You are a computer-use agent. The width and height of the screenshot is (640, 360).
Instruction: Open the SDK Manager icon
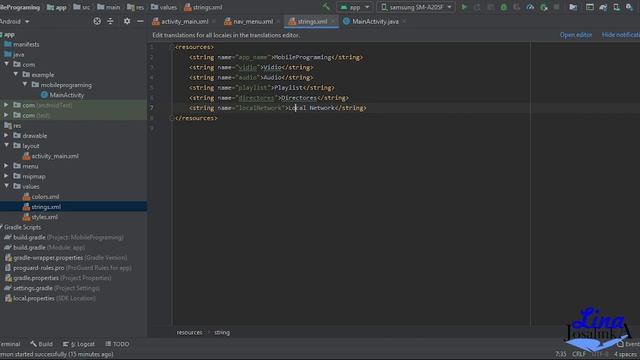click(x=629, y=7)
